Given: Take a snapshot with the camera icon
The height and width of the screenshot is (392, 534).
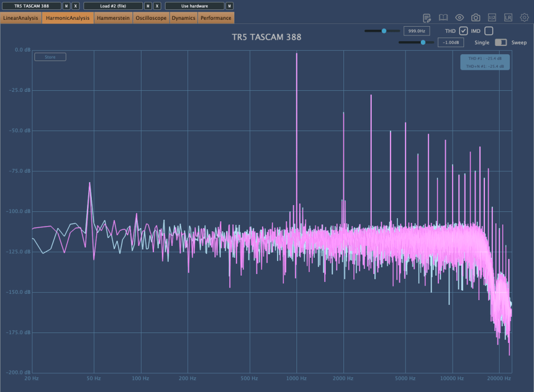Looking at the screenshot, I should pos(476,18).
